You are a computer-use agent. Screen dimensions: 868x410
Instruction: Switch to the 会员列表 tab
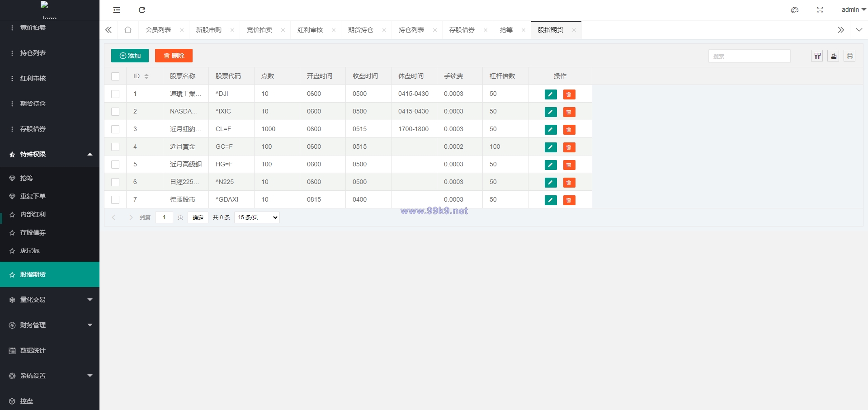[x=158, y=30]
